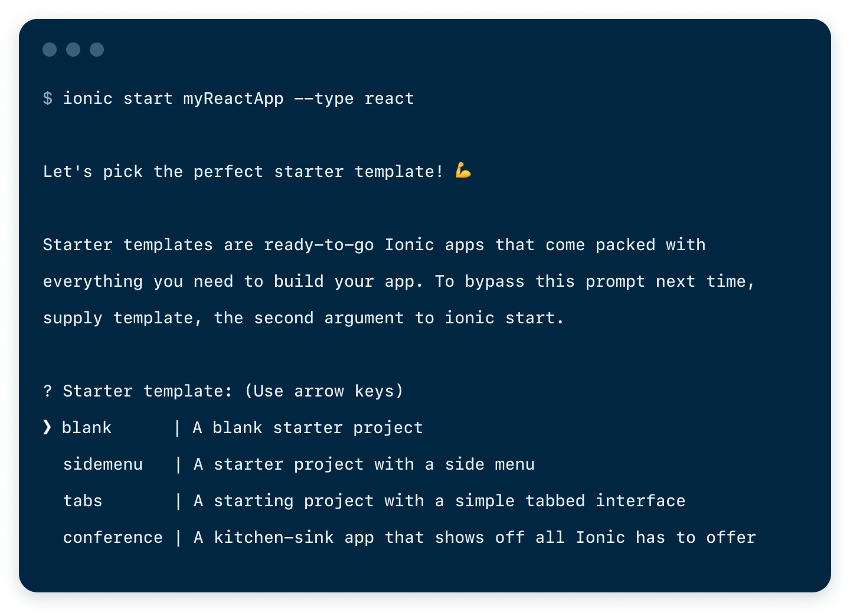Click the '--type react' flag text
This screenshot has height=616, width=850.
pyautogui.click(x=354, y=99)
